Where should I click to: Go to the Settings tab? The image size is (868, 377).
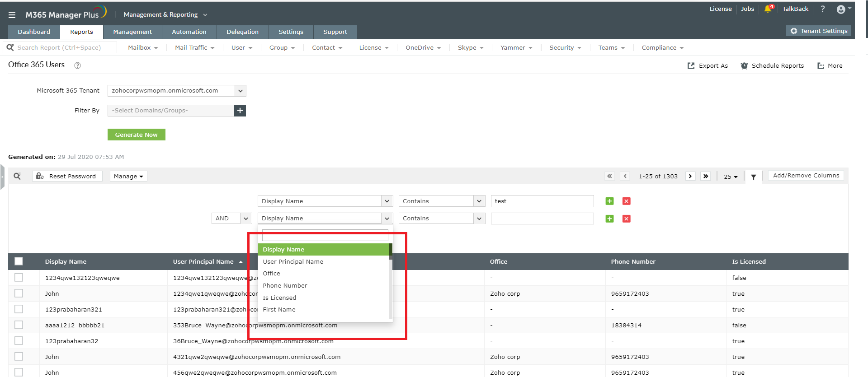point(291,32)
